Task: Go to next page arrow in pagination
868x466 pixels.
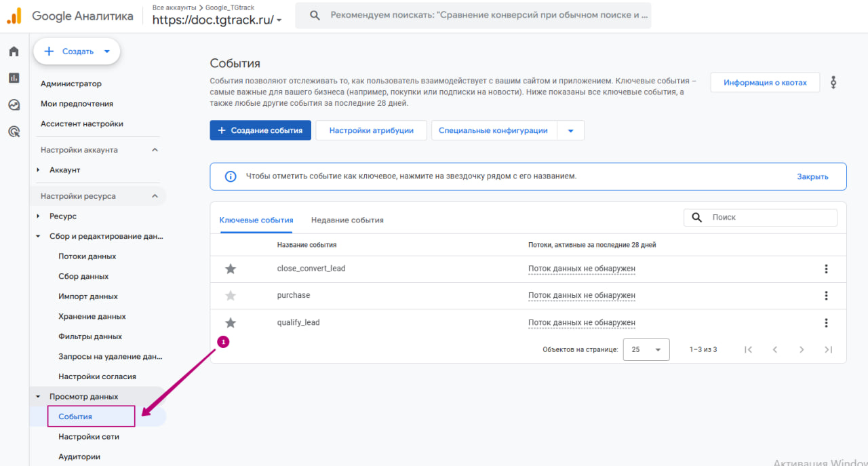Action: (x=802, y=349)
